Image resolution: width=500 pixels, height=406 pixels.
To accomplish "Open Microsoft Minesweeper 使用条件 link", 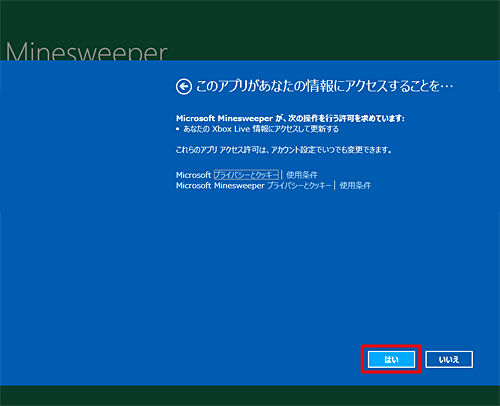I will (355, 185).
